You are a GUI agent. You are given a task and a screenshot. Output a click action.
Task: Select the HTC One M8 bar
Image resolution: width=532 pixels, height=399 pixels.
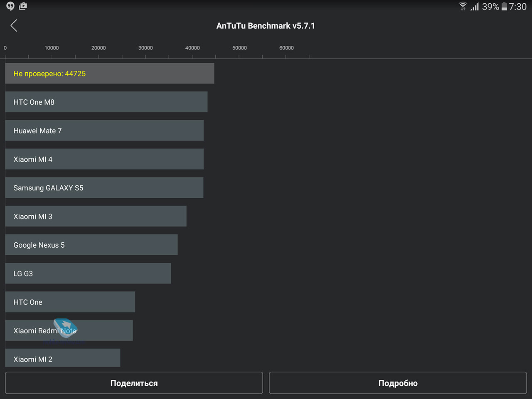tap(106, 102)
